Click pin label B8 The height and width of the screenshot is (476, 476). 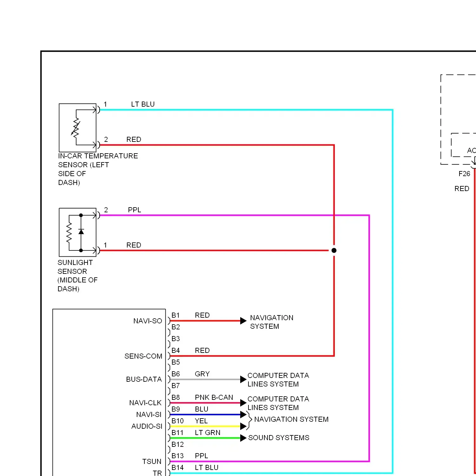pos(175,397)
